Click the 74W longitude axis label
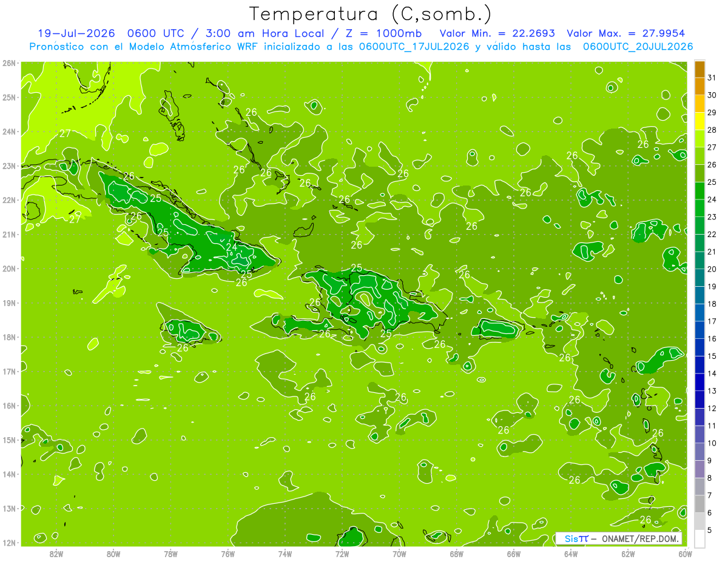Viewport: 728px width, 562px height. point(285,554)
